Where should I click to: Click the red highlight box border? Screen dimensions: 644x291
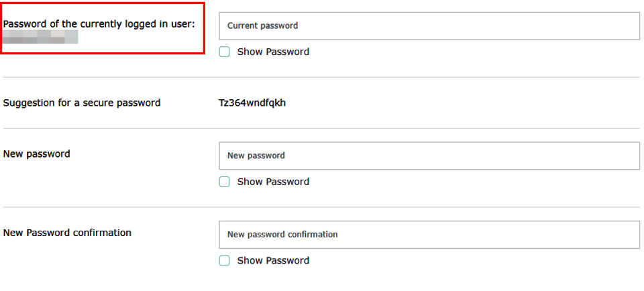[x=204, y=29]
